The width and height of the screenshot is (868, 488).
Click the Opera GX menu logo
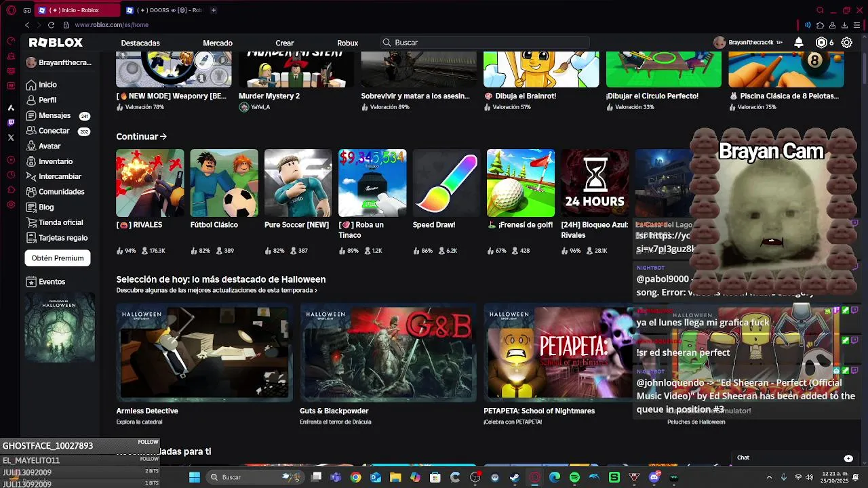pyautogui.click(x=11, y=10)
